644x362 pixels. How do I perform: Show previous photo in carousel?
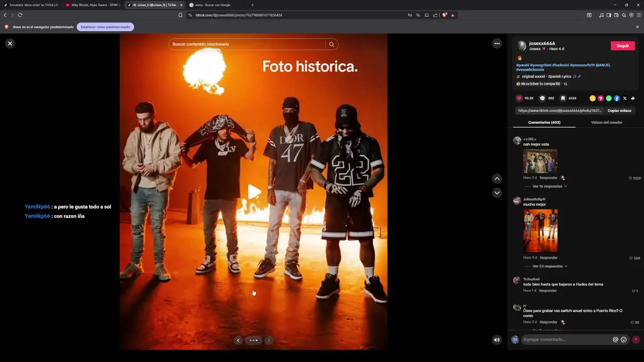[238, 340]
